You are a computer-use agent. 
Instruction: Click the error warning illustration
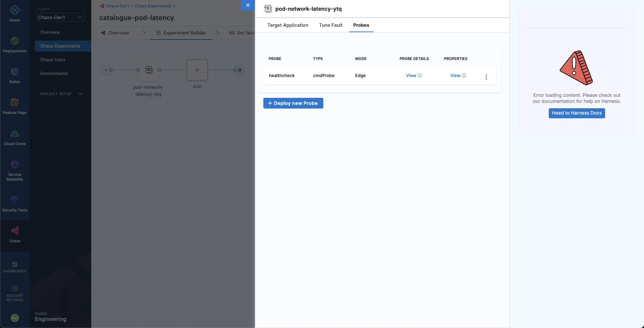[576, 68]
